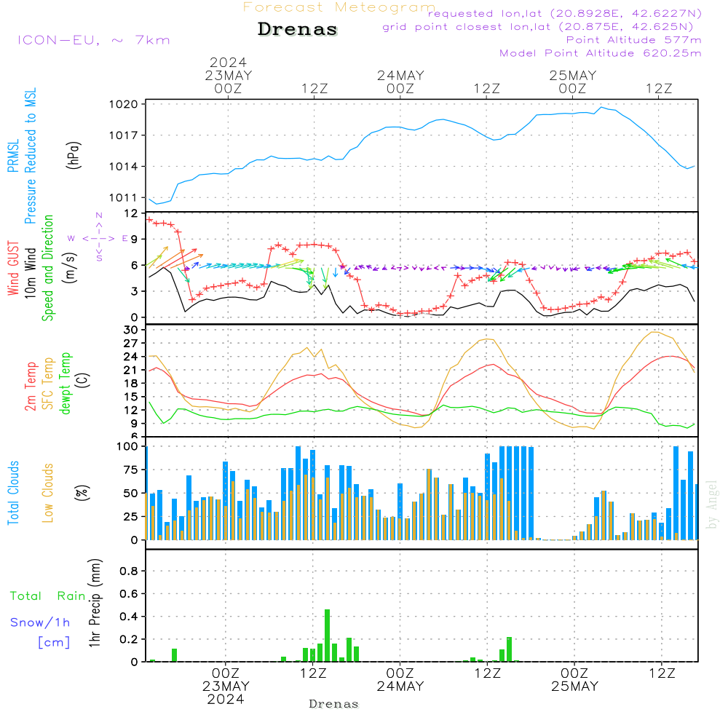
Task: Click "23MAY" on the top time axis
Action: pyautogui.click(x=229, y=75)
